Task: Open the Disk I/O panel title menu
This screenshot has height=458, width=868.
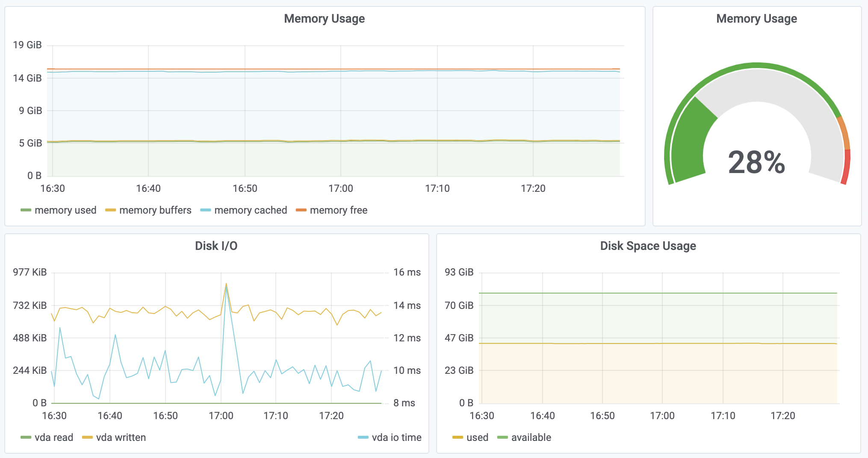Action: pos(216,246)
